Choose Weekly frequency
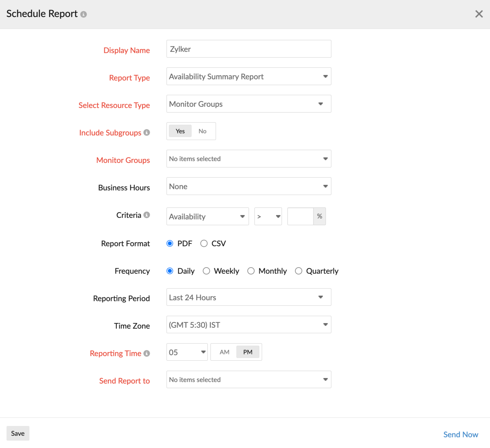 206,271
